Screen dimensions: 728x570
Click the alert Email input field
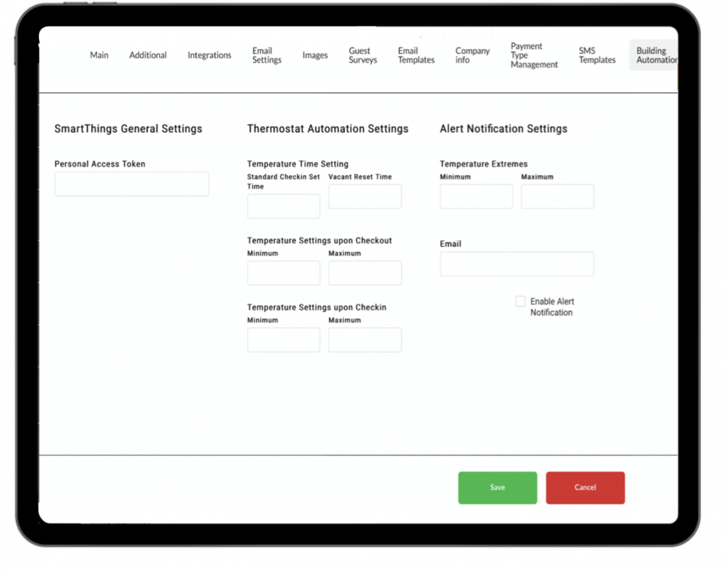(x=517, y=265)
